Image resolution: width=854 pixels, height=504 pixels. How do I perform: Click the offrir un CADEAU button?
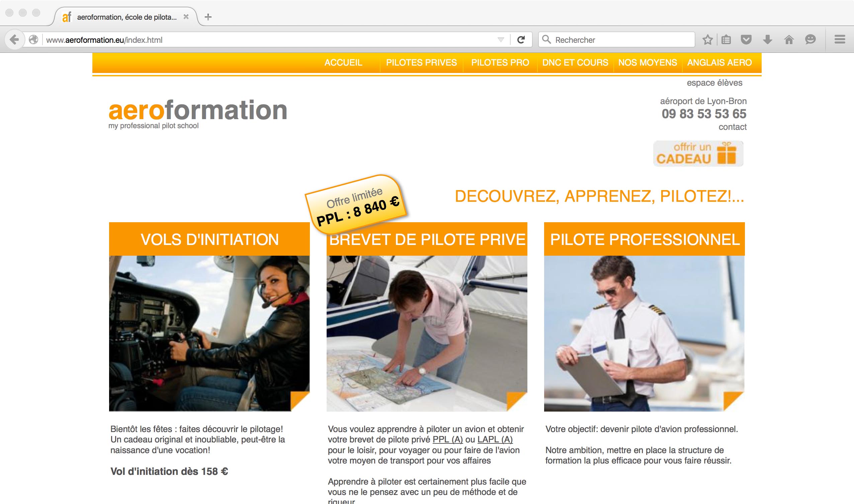pos(698,154)
